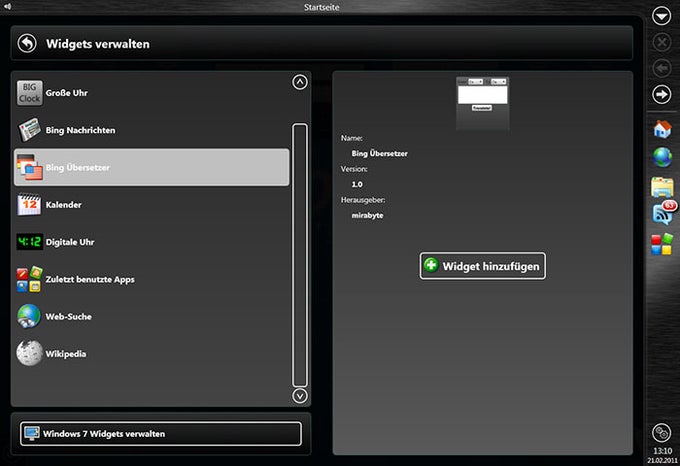680x466 pixels.
Task: Select Große Uhr list entry
Action: [x=152, y=93]
